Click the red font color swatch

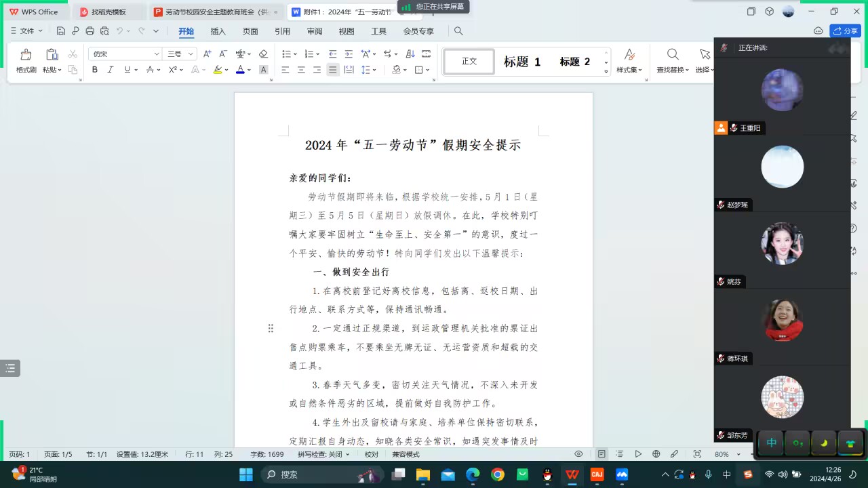[240, 70]
